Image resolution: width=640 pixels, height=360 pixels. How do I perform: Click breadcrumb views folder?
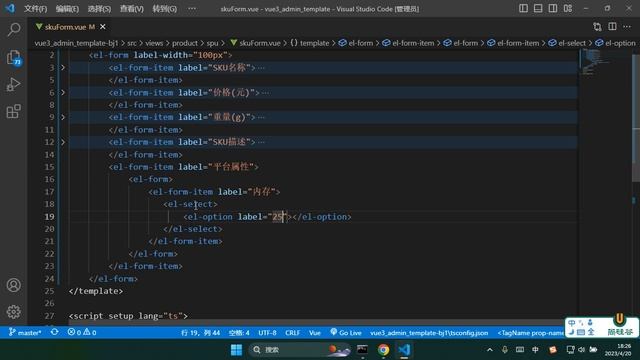154,43
